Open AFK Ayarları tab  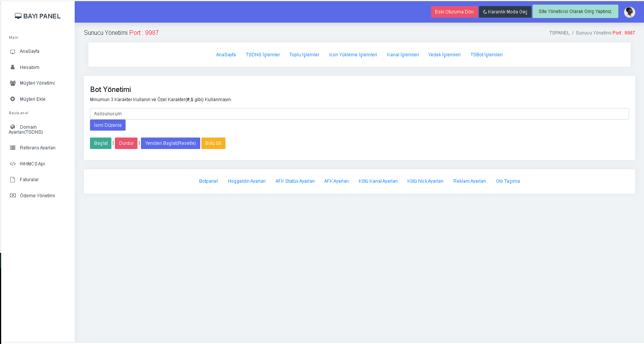[336, 181]
